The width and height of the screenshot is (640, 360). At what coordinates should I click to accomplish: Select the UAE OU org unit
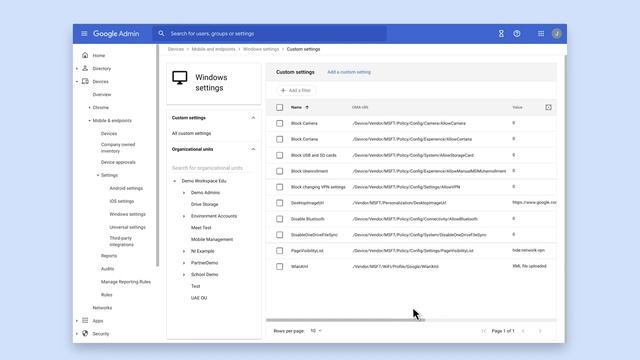(x=199, y=298)
